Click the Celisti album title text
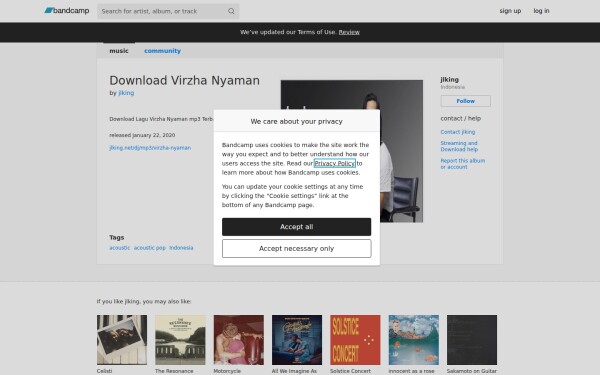 (104, 371)
